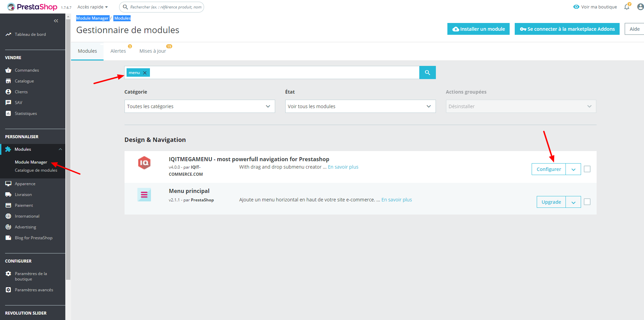Click the Mises à jour badge count

[x=169, y=46]
